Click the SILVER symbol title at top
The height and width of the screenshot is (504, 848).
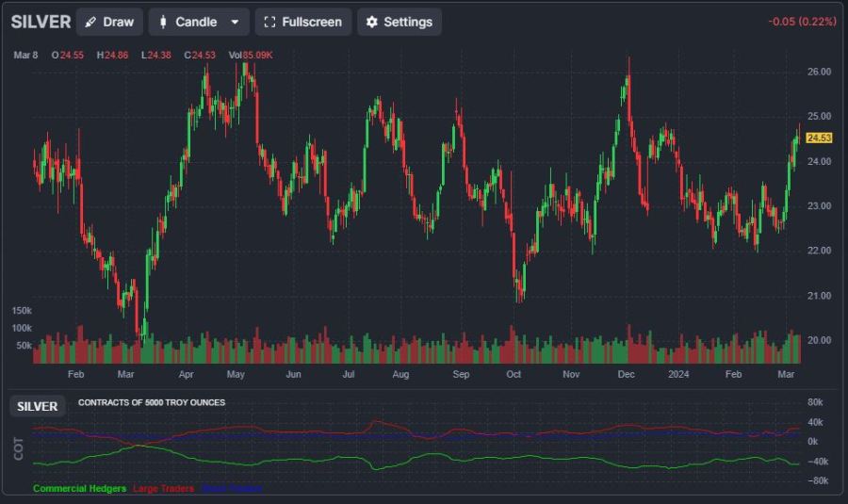pyautogui.click(x=41, y=22)
